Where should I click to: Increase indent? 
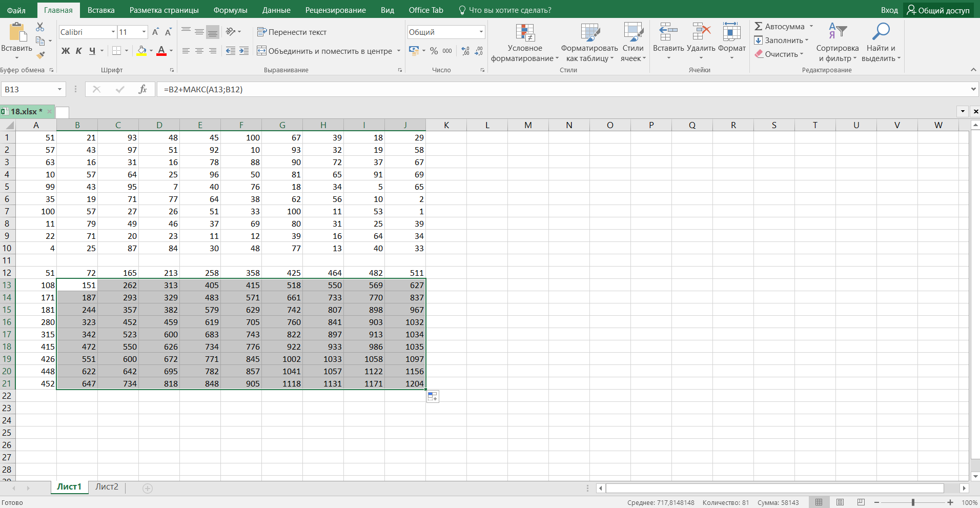(x=244, y=51)
